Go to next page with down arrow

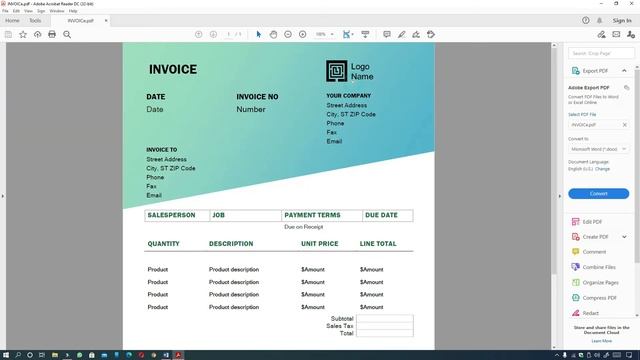[213, 35]
